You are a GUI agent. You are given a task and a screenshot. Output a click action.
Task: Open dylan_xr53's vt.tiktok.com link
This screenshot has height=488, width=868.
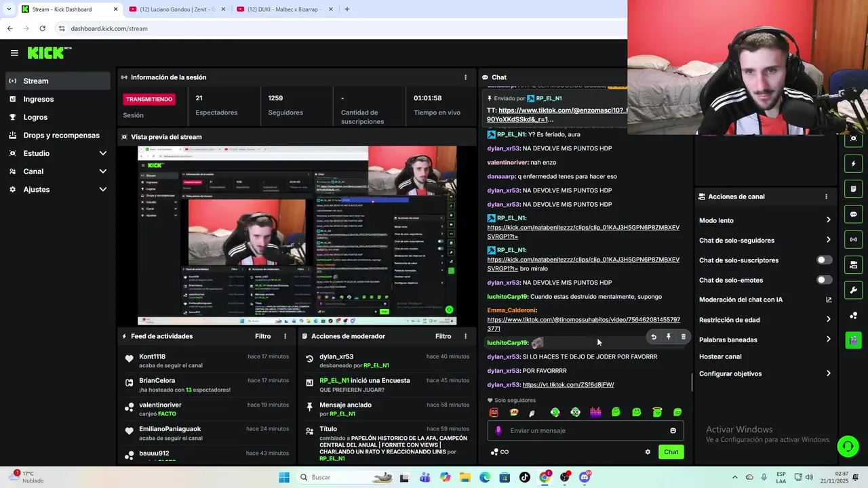click(568, 384)
